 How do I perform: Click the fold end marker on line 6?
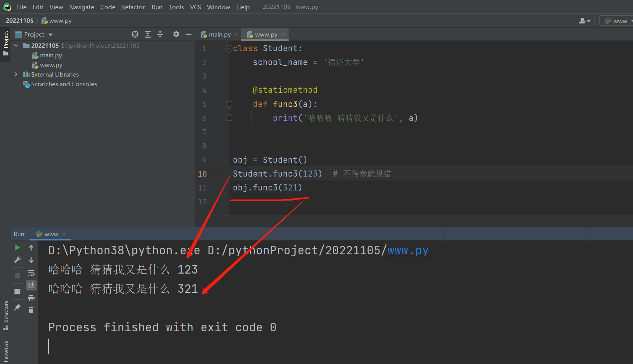[x=229, y=118]
